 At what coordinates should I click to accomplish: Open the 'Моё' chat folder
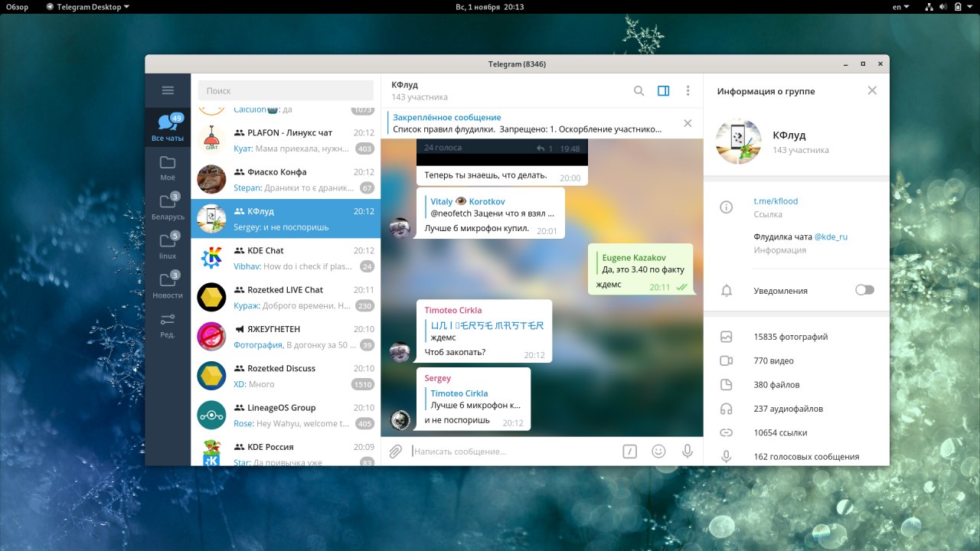click(168, 168)
